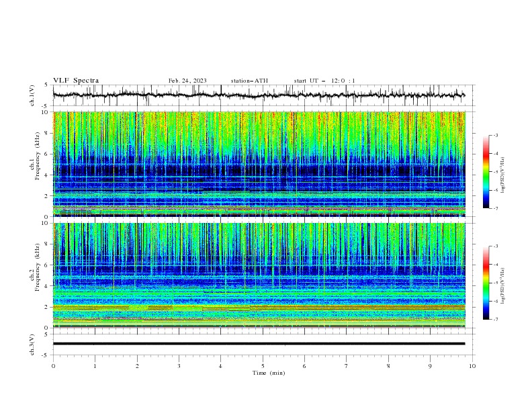
Task: Click the ch.1 voltage waveform trace
Action: [x=259, y=95]
